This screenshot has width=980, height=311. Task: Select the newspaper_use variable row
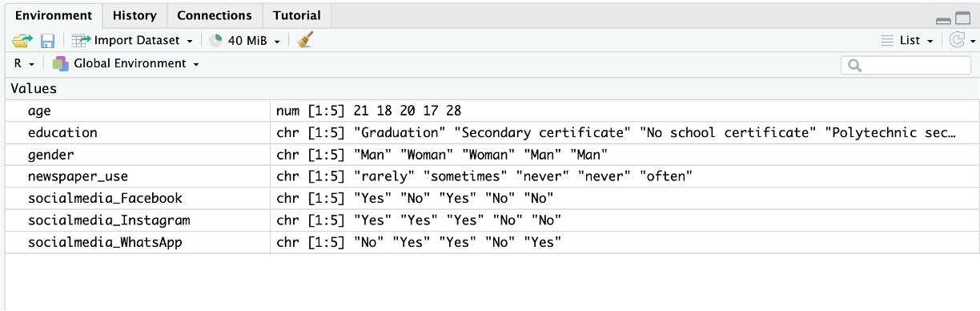click(x=492, y=176)
